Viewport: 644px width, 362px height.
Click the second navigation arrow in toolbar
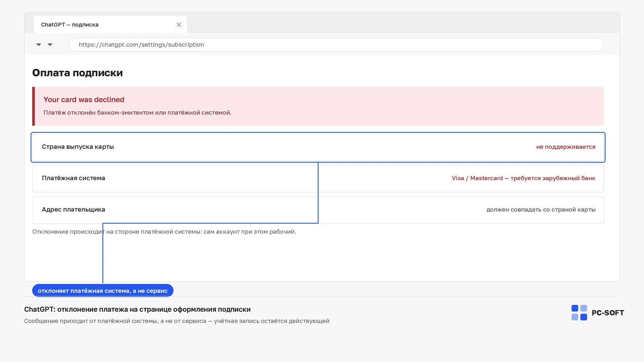pyautogui.click(x=50, y=45)
